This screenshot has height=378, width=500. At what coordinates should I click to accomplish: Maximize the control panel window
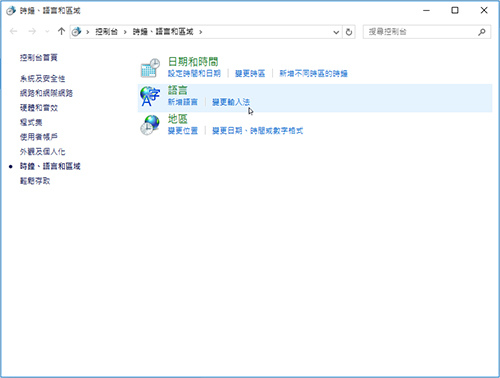pyautogui.click(x=455, y=11)
